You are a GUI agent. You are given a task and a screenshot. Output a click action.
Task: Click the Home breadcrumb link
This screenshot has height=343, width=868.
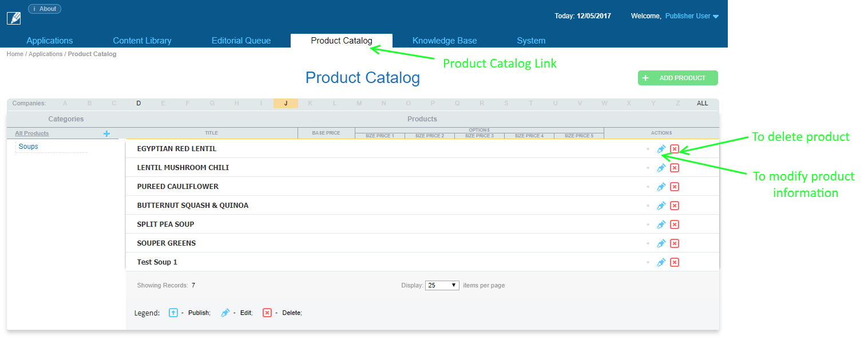click(15, 54)
